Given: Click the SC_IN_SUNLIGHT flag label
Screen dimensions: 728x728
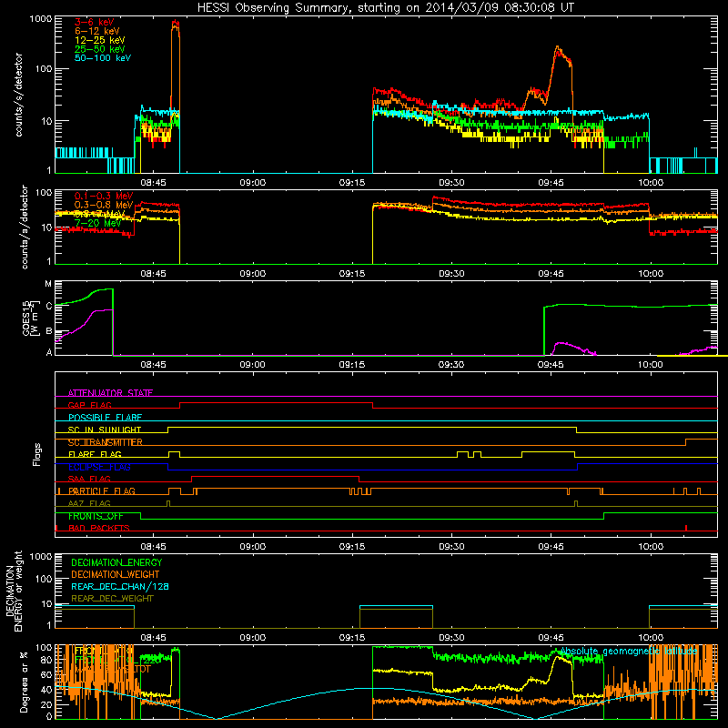Looking at the screenshot, I should click(105, 430).
